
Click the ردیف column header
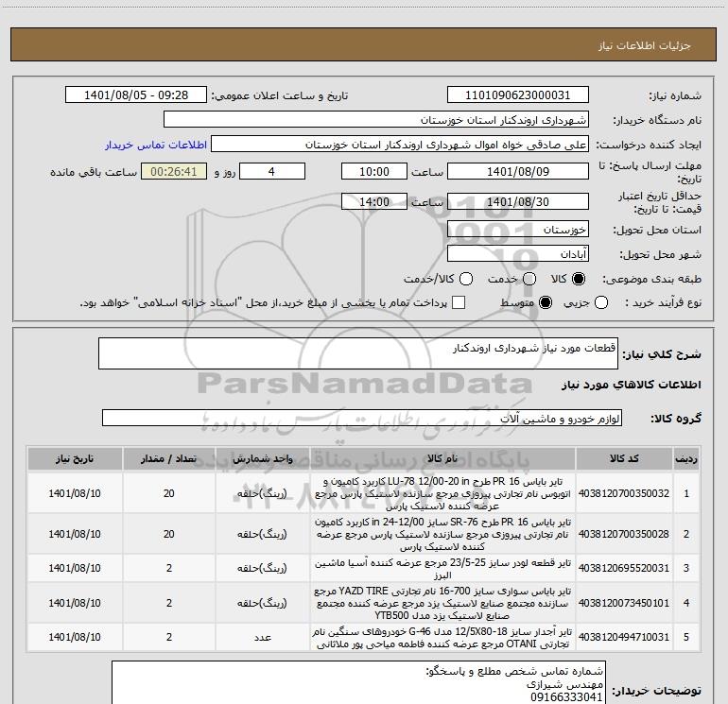click(x=686, y=459)
